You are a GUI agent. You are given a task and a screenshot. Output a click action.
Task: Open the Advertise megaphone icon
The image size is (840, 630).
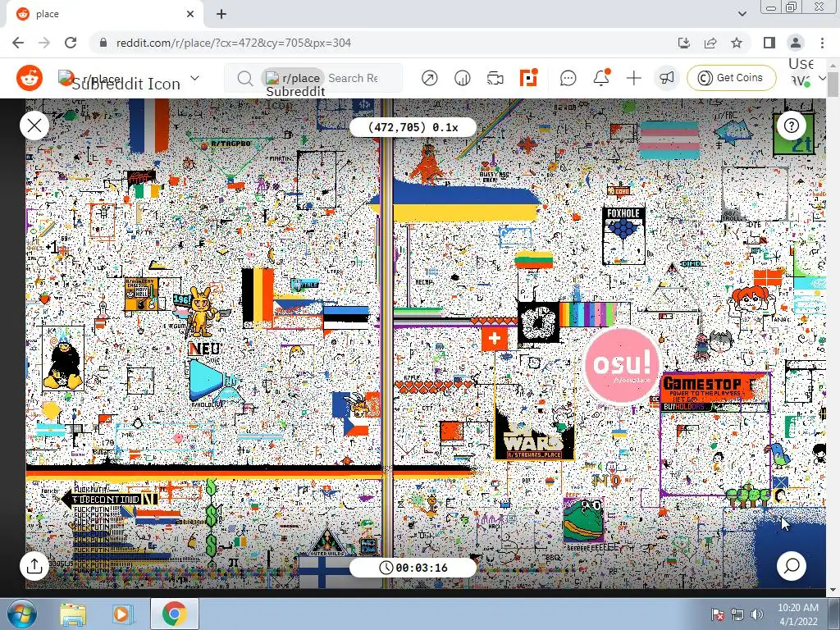[x=666, y=78]
